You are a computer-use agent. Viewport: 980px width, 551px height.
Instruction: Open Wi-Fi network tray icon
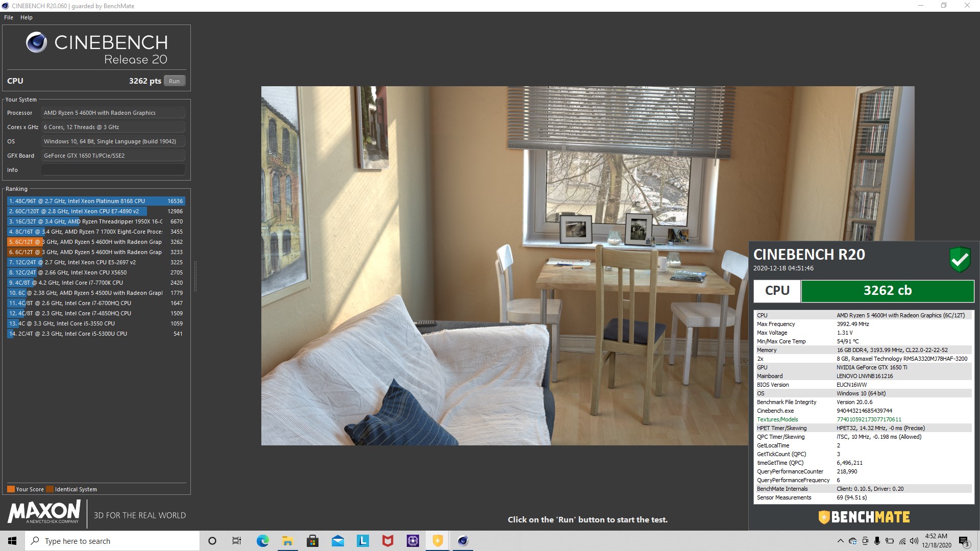[x=902, y=541]
